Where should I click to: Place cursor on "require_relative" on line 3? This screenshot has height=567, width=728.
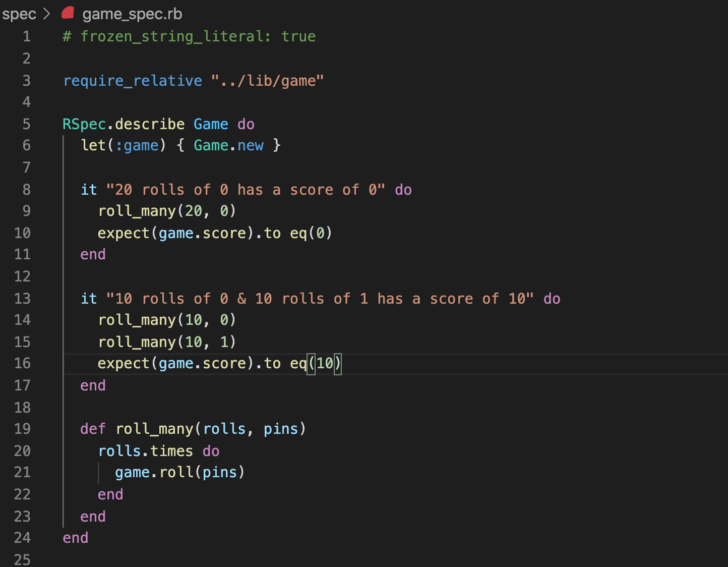pos(133,80)
